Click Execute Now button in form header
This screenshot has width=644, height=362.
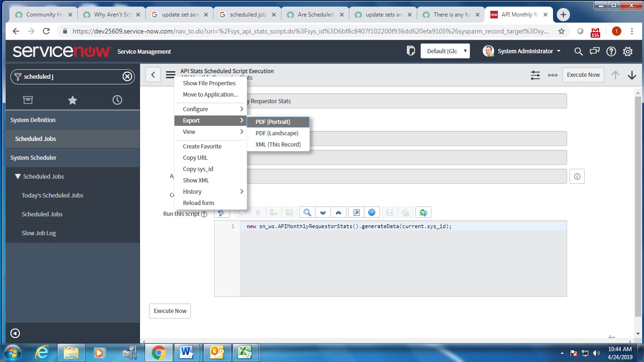click(583, 74)
